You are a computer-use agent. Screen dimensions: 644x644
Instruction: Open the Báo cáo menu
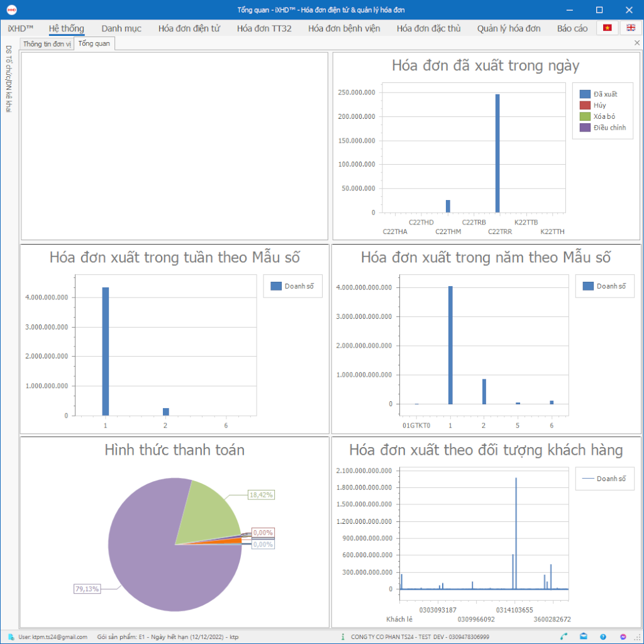click(x=572, y=28)
